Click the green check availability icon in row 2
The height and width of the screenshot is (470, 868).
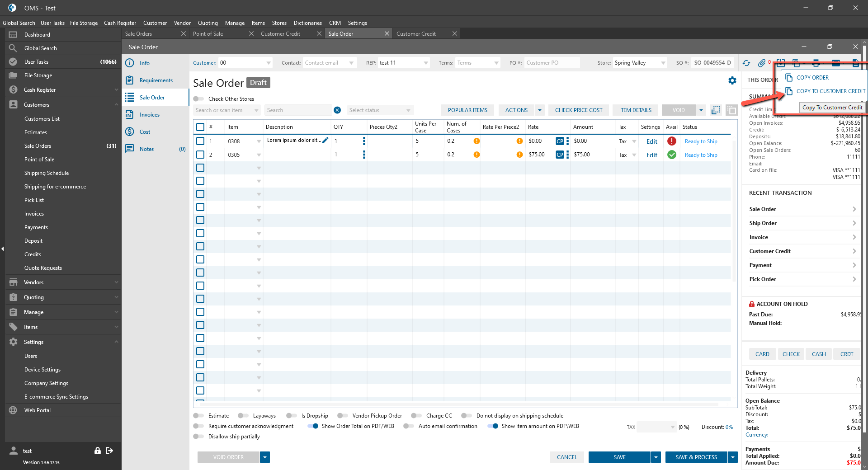pos(672,155)
